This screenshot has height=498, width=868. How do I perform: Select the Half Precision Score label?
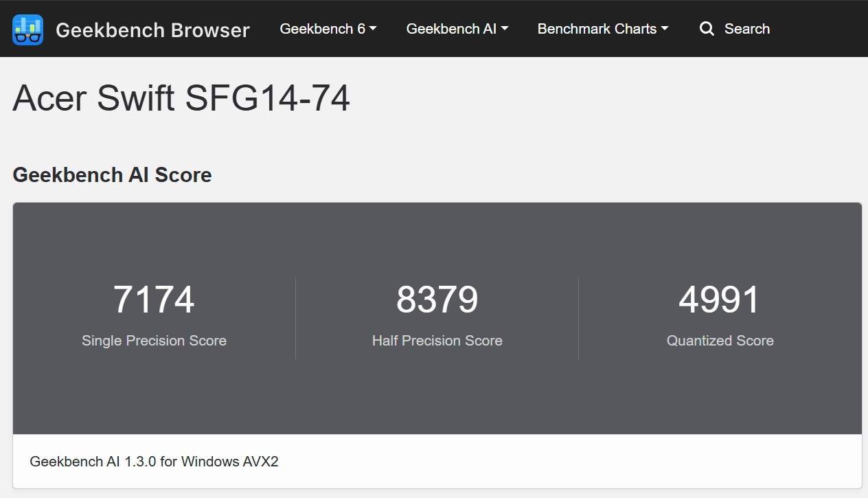coord(437,341)
